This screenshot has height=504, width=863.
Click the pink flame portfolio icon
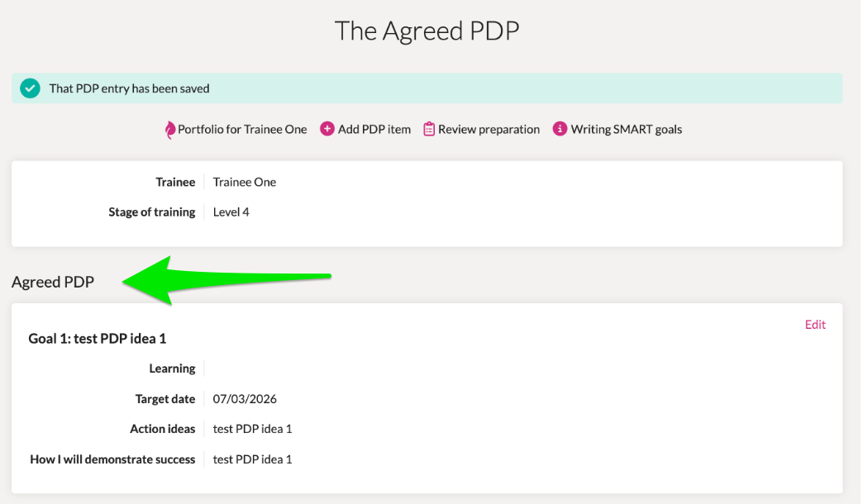pos(170,130)
